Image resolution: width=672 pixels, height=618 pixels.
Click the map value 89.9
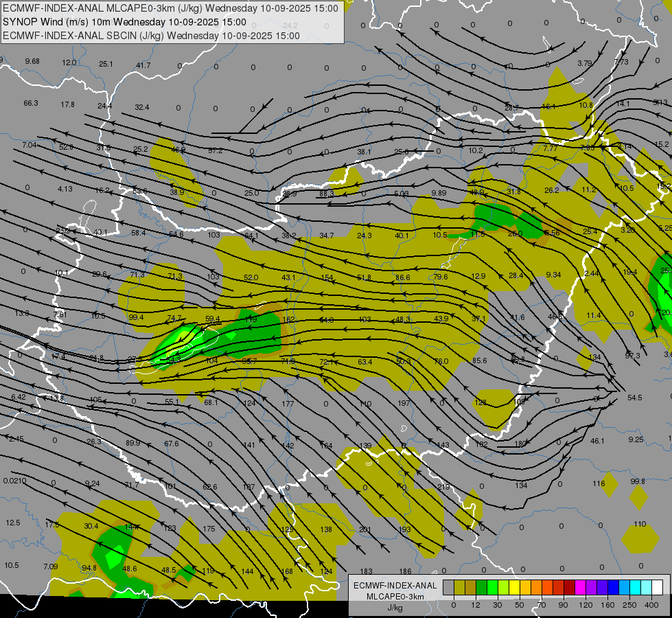(x=133, y=443)
